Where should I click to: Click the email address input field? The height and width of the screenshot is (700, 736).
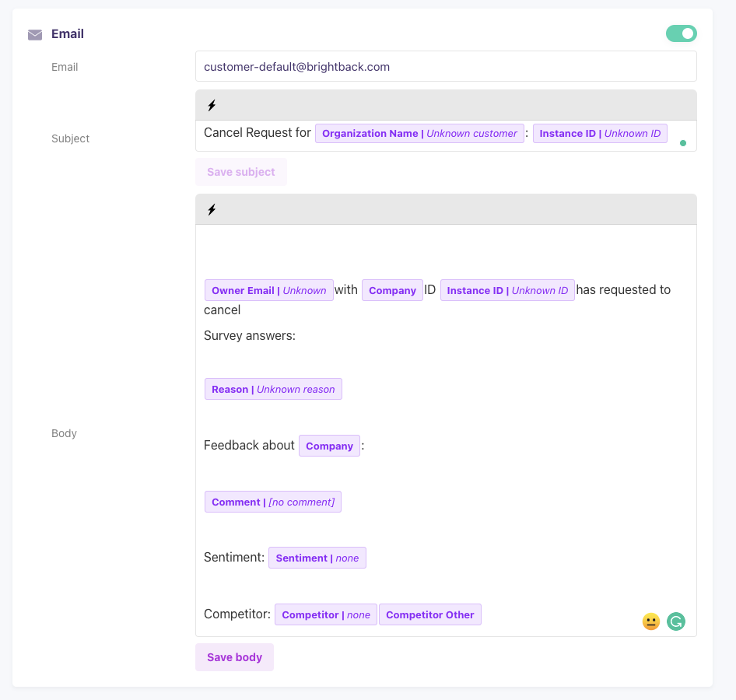[x=445, y=67]
